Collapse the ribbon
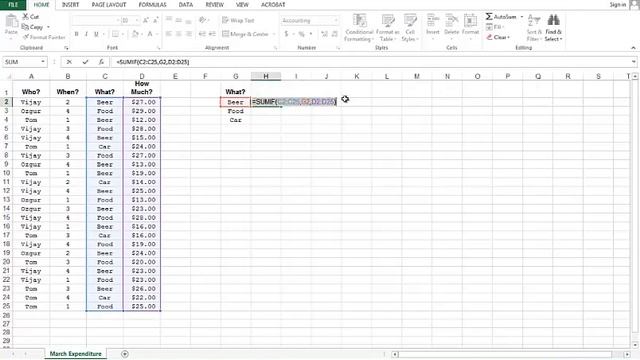 coord(633,48)
